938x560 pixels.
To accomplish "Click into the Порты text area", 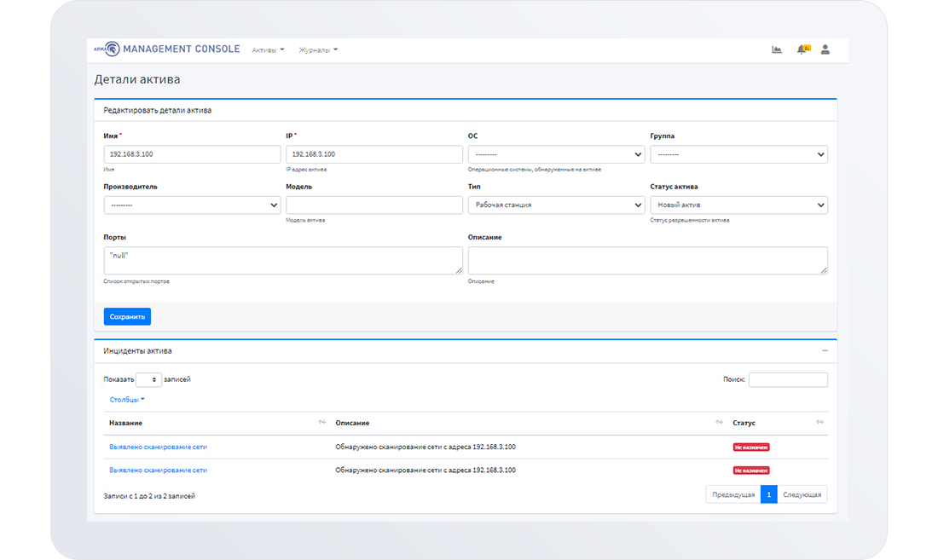I will pyautogui.click(x=283, y=261).
